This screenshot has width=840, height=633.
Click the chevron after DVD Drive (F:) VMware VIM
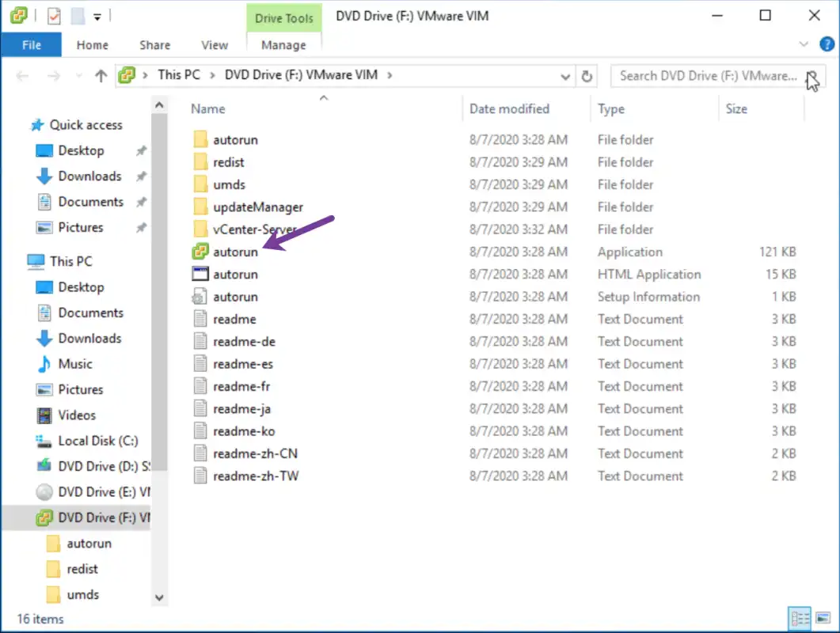[390, 75]
